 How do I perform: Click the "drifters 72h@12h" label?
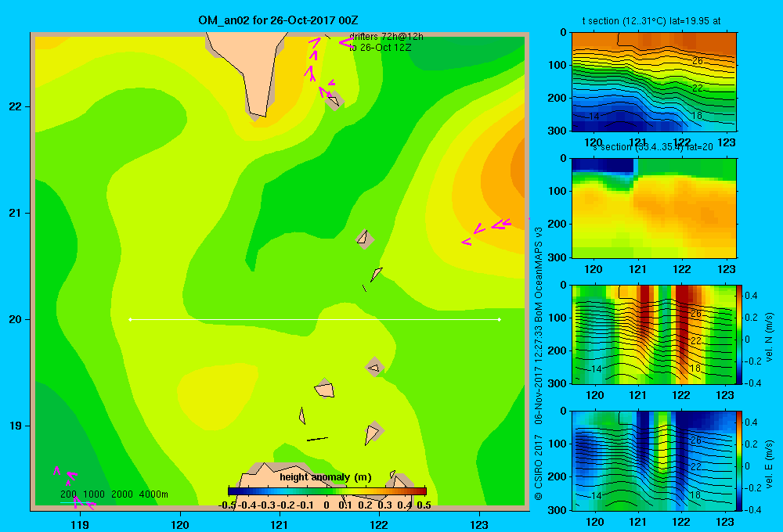[386, 37]
